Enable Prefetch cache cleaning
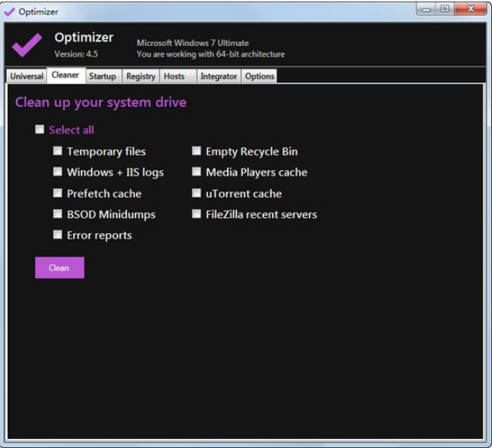 click(57, 193)
